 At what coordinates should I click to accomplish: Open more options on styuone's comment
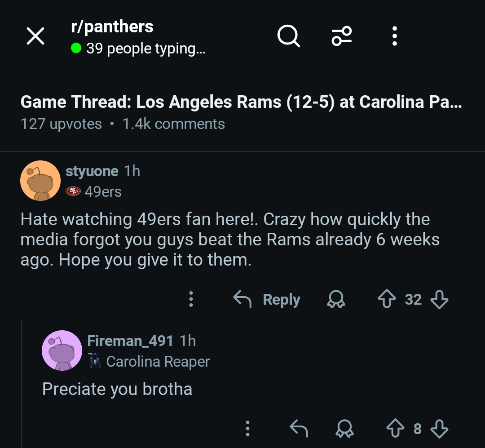(191, 299)
